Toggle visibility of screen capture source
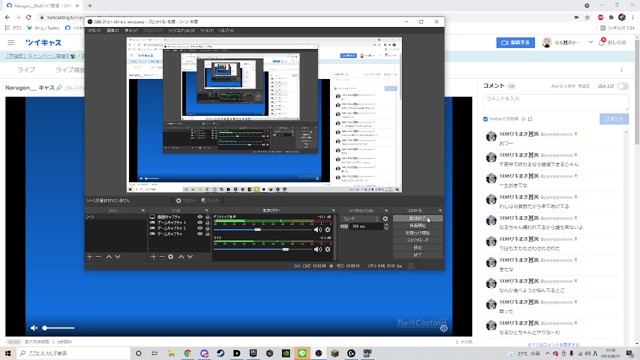The image size is (640, 360). (x=200, y=217)
